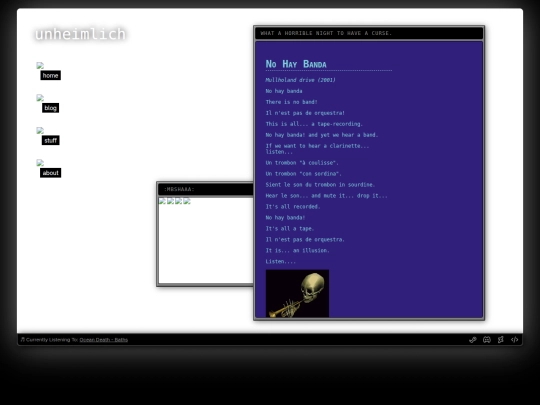The image size is (540, 405).
Task: Click fourth broken image in :MRSHAAA: window
Action: (x=187, y=201)
